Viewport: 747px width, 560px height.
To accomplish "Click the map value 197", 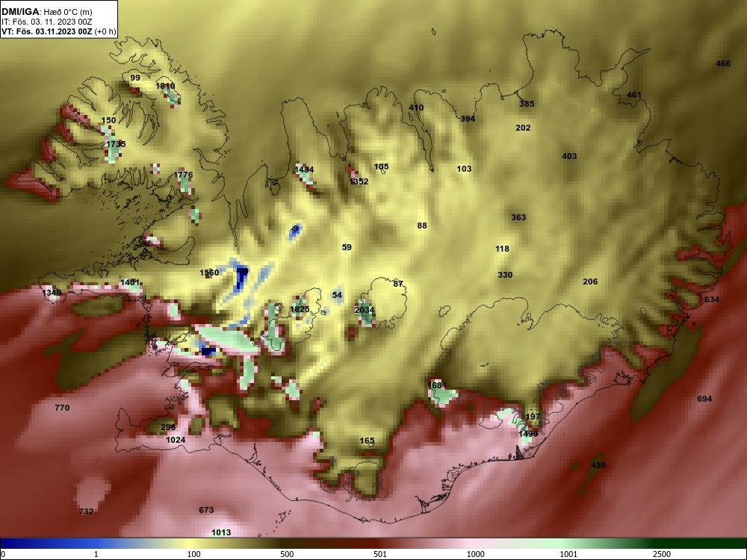I will (532, 417).
